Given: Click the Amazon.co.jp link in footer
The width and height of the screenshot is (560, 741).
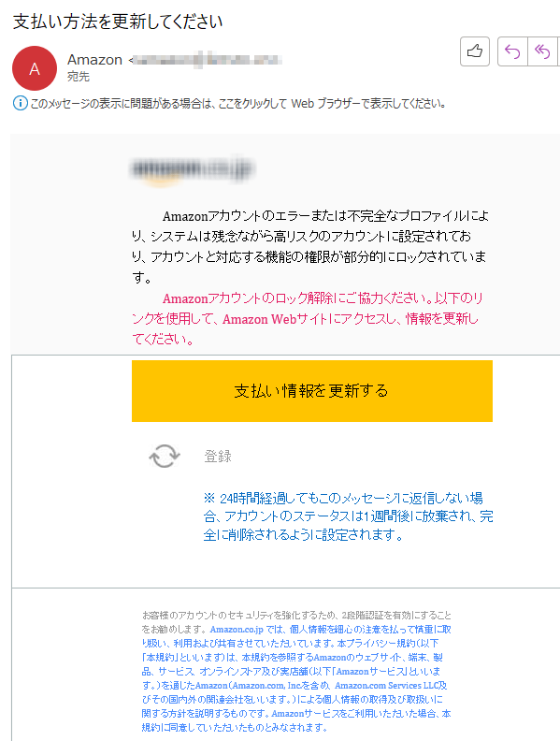Looking at the screenshot, I should pos(237,629).
